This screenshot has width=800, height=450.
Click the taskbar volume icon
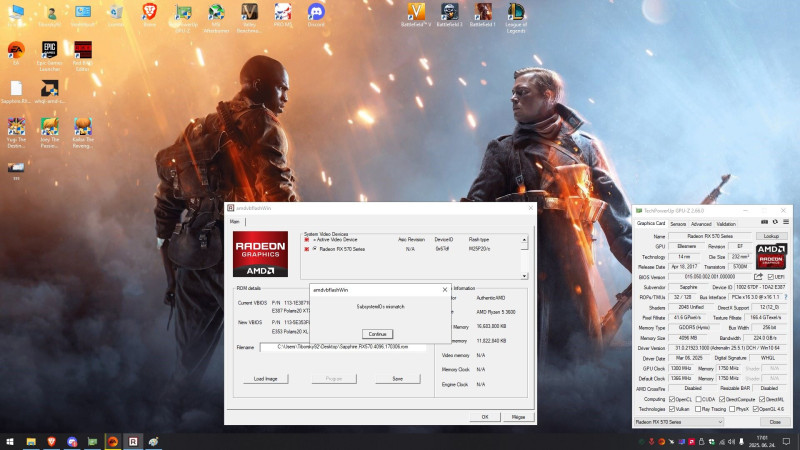click(732, 441)
